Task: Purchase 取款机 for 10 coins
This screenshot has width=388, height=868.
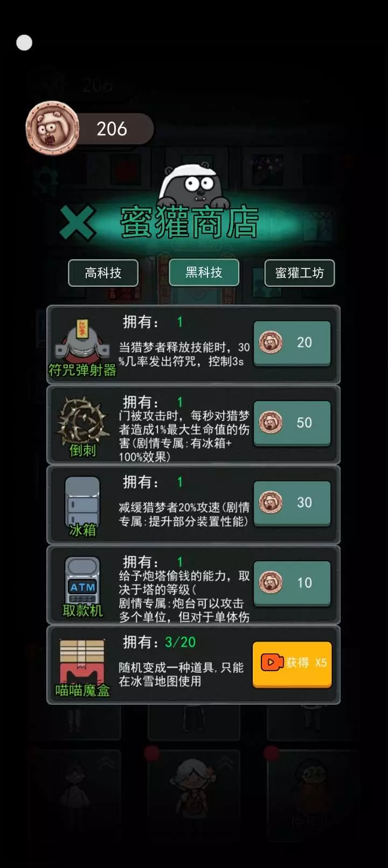Action: [292, 583]
